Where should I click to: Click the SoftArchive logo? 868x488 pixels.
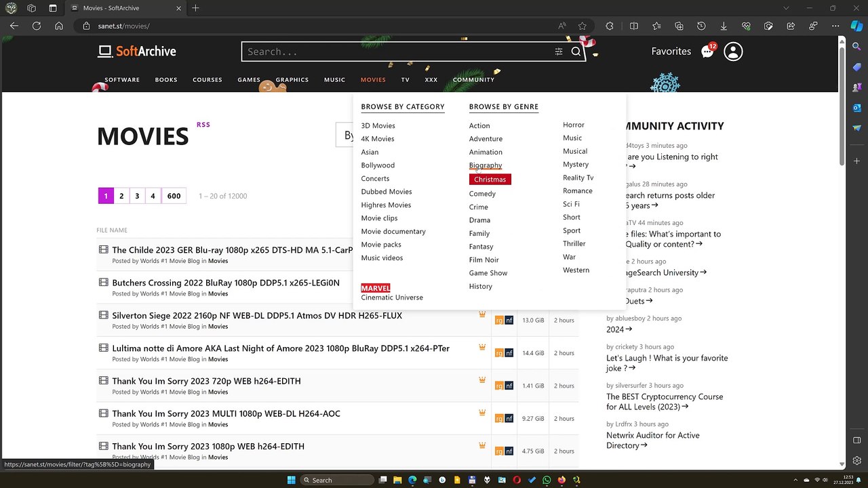click(137, 52)
